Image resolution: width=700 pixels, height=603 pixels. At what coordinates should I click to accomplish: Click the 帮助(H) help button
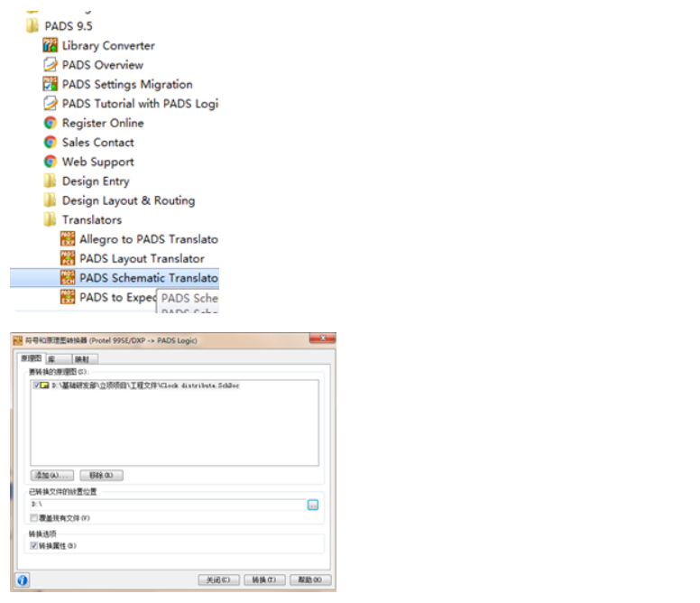(x=310, y=580)
